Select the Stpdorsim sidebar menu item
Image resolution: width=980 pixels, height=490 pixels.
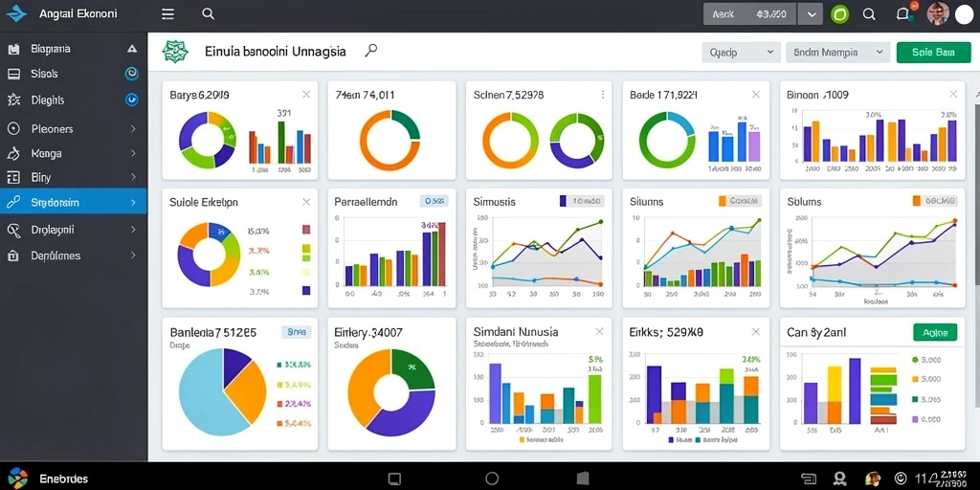(73, 203)
